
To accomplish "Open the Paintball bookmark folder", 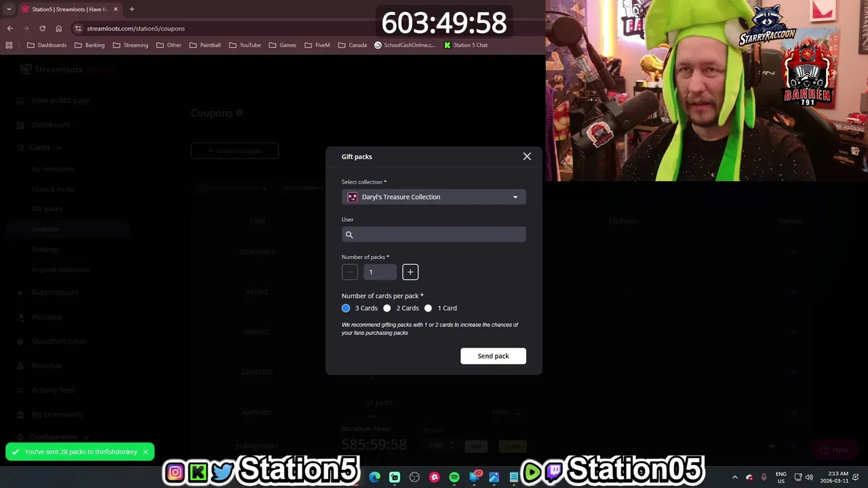I will (205, 45).
